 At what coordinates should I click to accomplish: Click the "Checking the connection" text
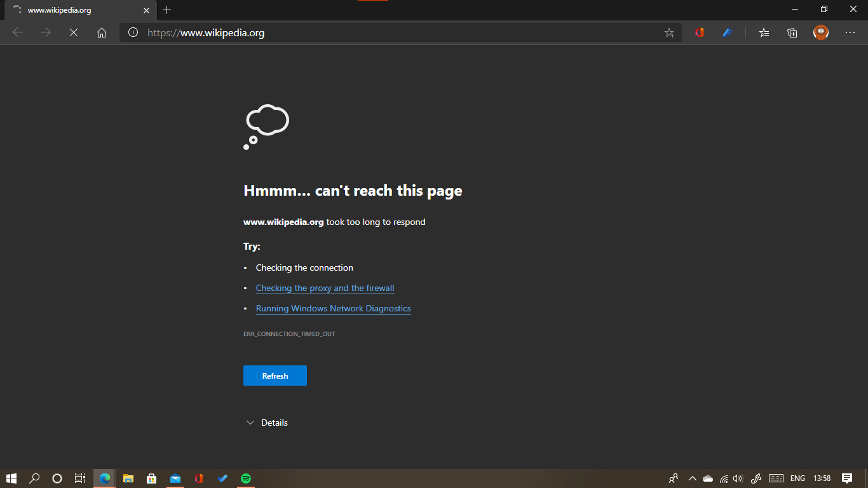coord(304,268)
